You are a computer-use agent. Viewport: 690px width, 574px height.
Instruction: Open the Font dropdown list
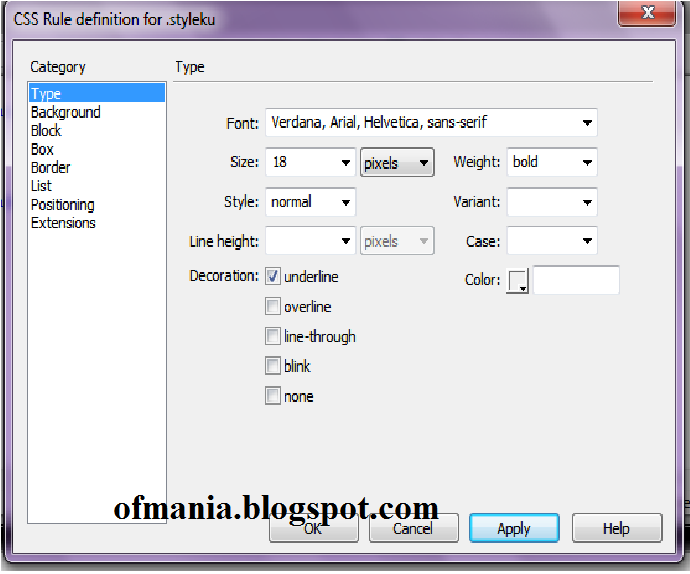pyautogui.click(x=431, y=122)
